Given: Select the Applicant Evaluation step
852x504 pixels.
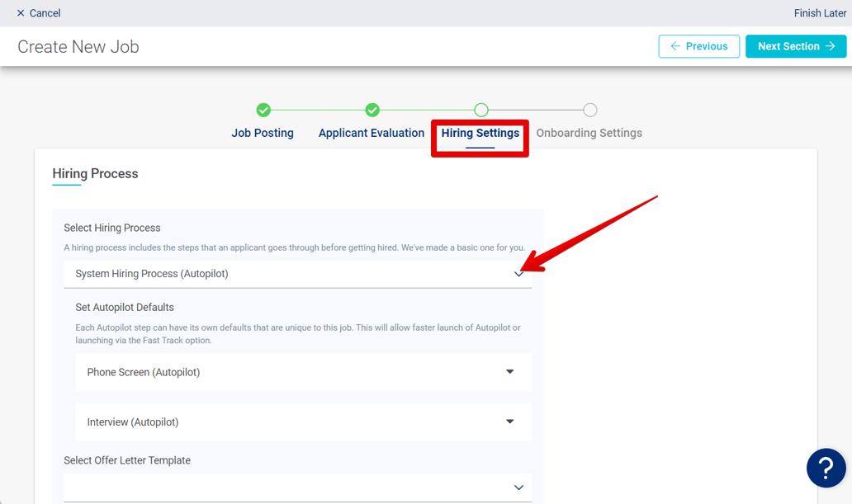Looking at the screenshot, I should pyautogui.click(x=372, y=132).
